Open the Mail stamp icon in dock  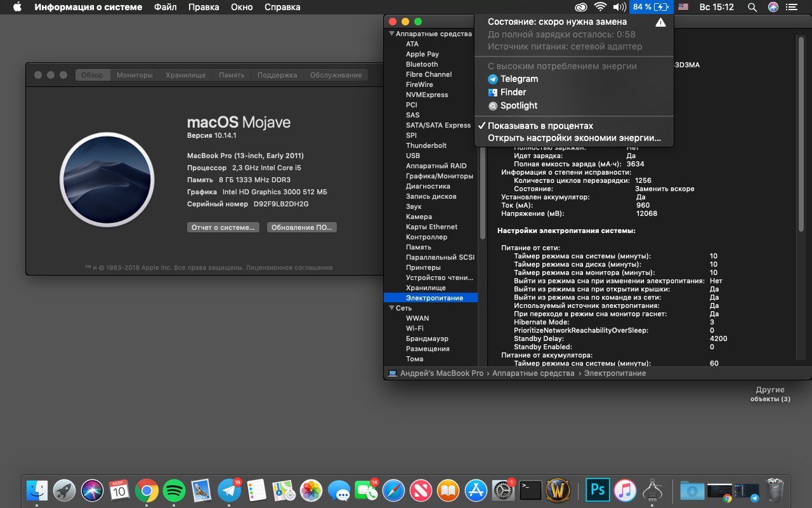point(201,490)
